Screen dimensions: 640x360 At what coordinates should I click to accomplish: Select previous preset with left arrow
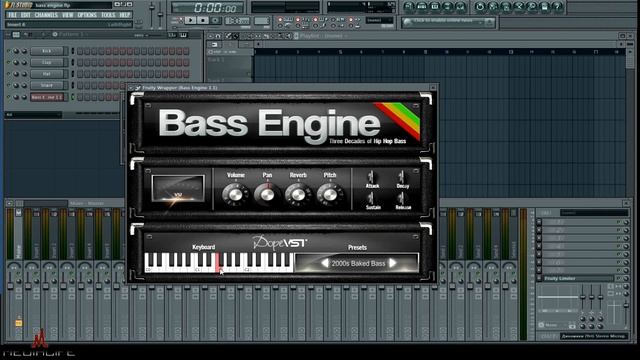(x=325, y=263)
